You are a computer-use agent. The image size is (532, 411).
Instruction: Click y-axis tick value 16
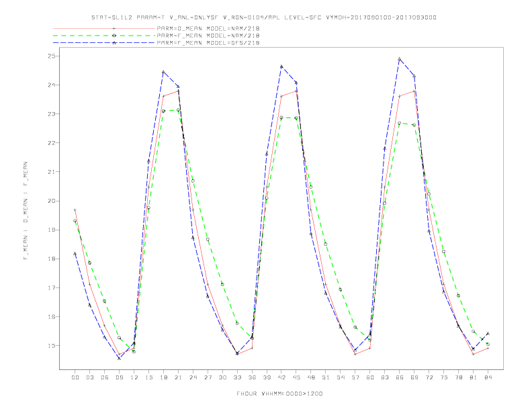52,317
